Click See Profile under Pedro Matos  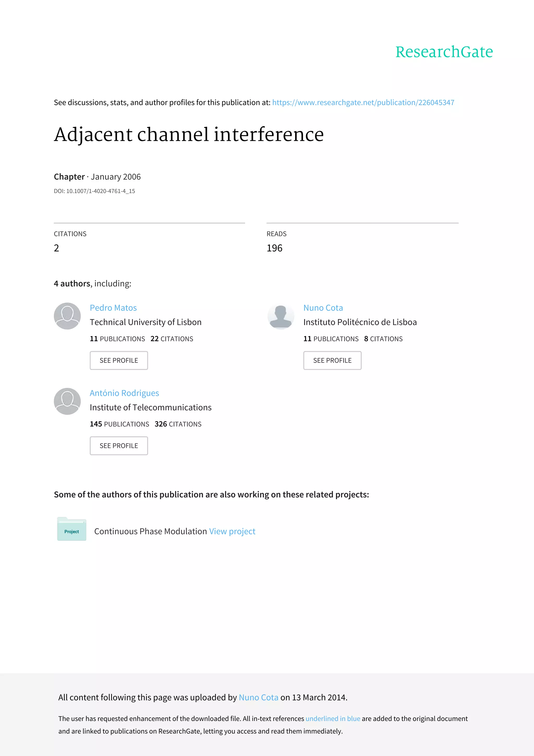click(x=119, y=360)
